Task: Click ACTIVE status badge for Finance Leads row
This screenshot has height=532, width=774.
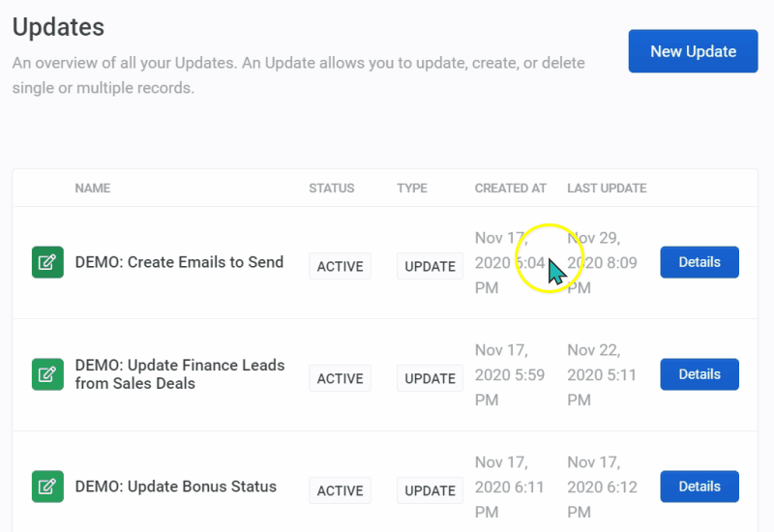Action: pos(340,379)
